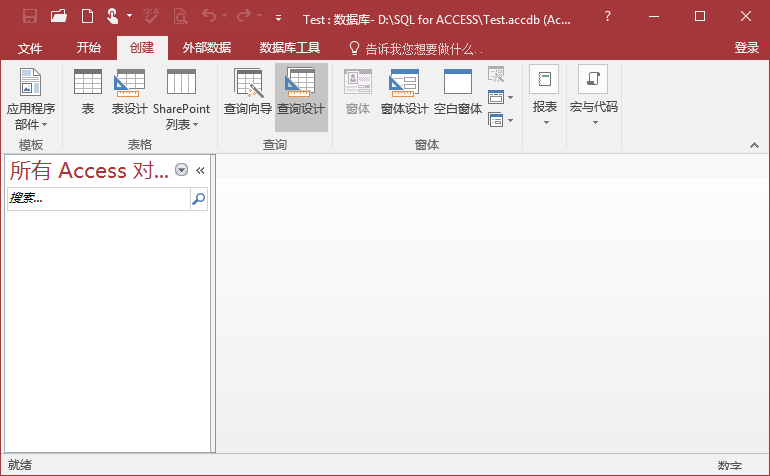Click the form wizard small icon

[496, 75]
